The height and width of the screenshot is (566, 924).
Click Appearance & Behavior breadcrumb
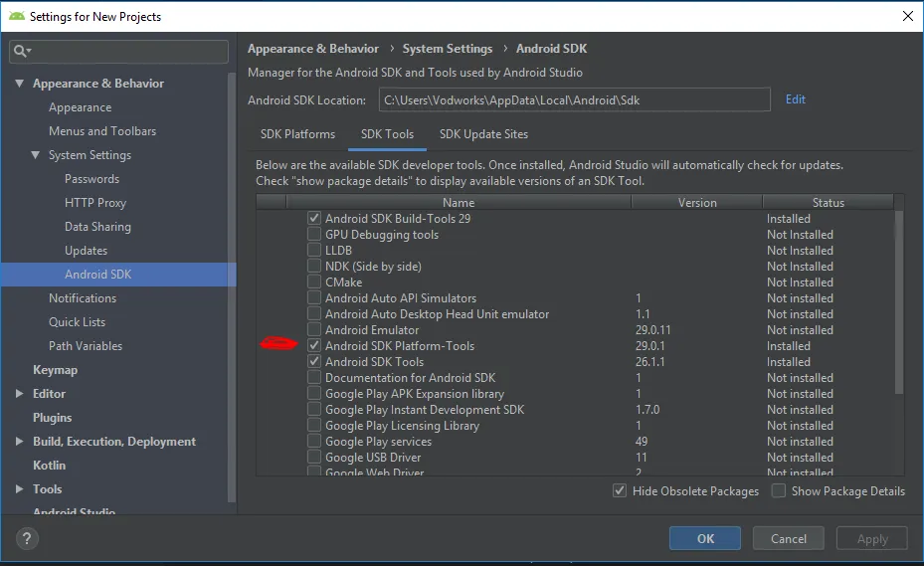pyautogui.click(x=313, y=49)
